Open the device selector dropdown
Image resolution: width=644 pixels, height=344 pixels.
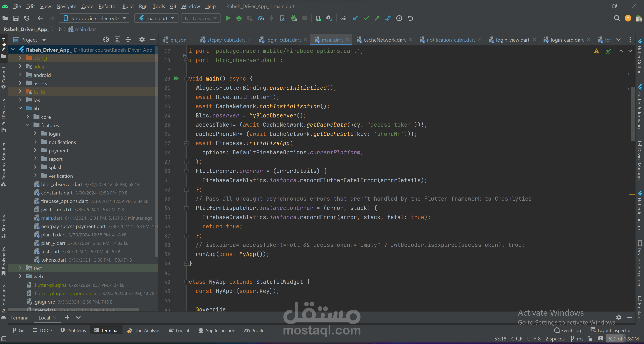[x=94, y=18]
